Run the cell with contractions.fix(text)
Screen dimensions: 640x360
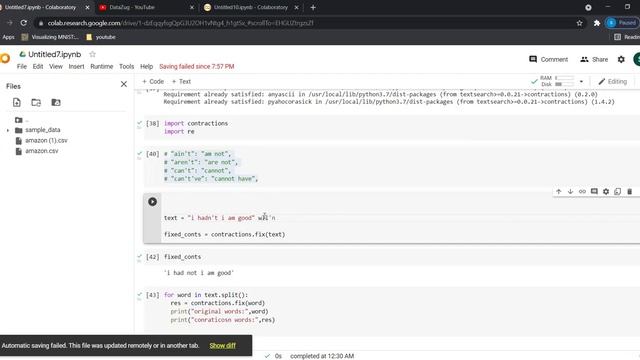pos(152,202)
